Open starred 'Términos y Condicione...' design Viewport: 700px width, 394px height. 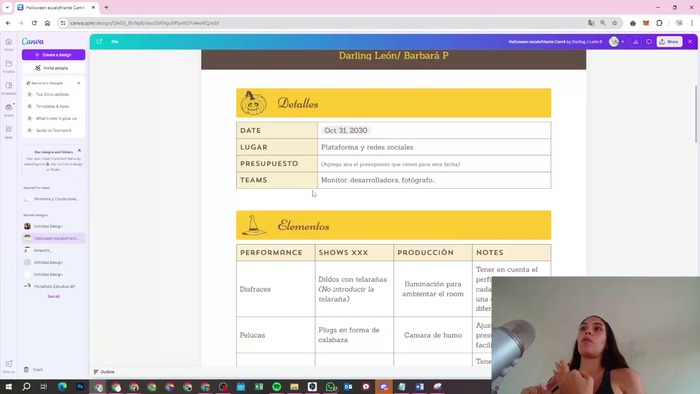[53, 199]
